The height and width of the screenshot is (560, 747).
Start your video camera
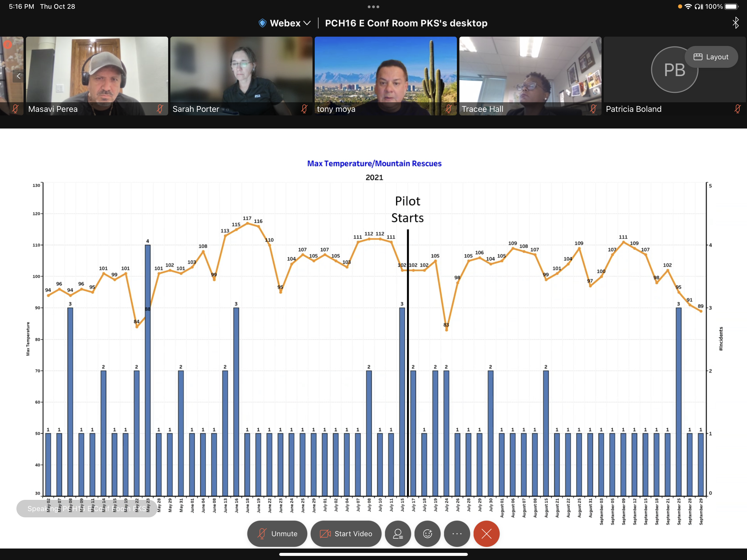[346, 533]
